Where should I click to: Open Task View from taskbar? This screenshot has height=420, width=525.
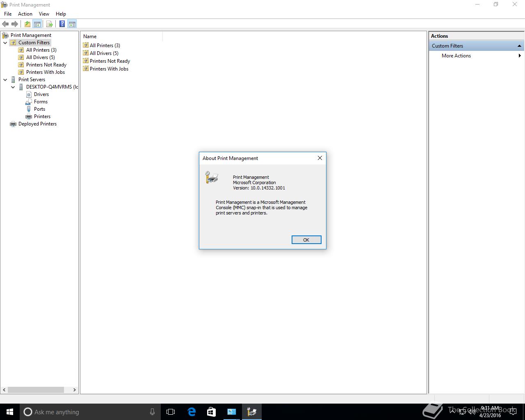click(171, 412)
